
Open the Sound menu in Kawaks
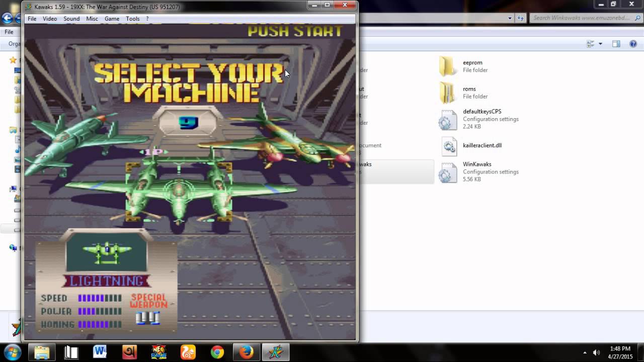pyautogui.click(x=71, y=19)
